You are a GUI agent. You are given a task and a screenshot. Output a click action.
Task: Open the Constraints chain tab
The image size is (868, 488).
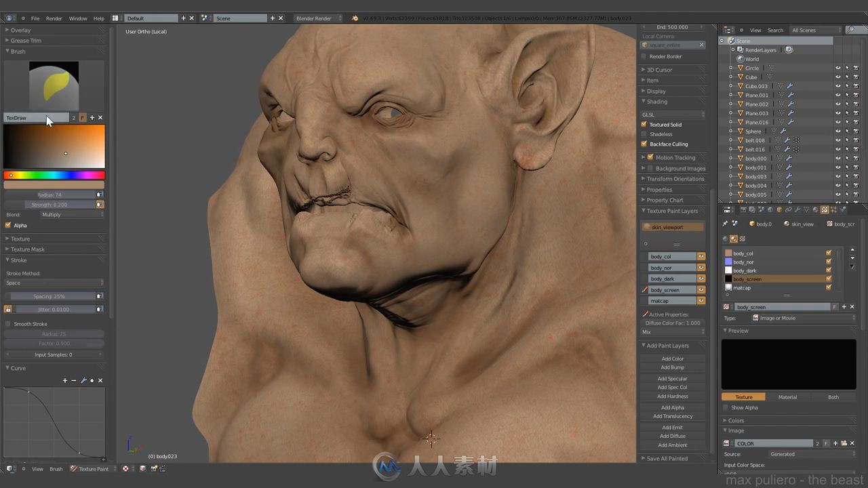(789, 210)
